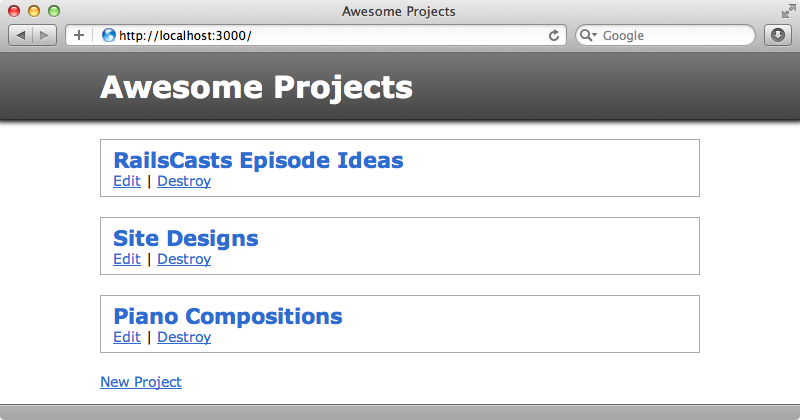The width and height of the screenshot is (800, 420).
Task: Reload the page with the refresh icon
Action: coord(554,35)
